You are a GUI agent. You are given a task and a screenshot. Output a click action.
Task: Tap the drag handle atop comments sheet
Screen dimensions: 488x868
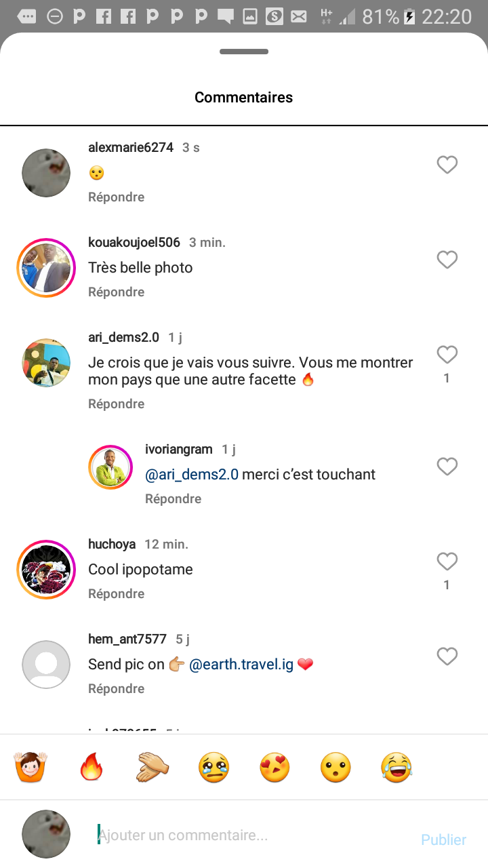pos(244,52)
